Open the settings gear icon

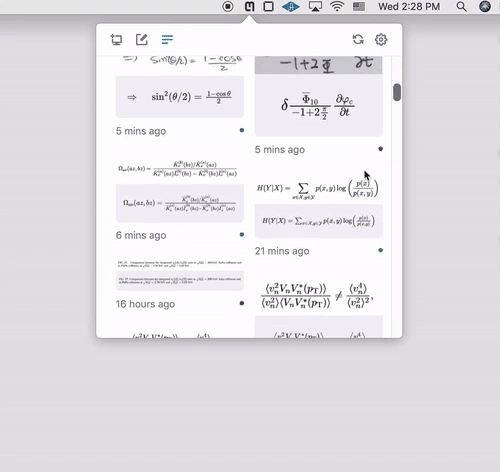381,39
